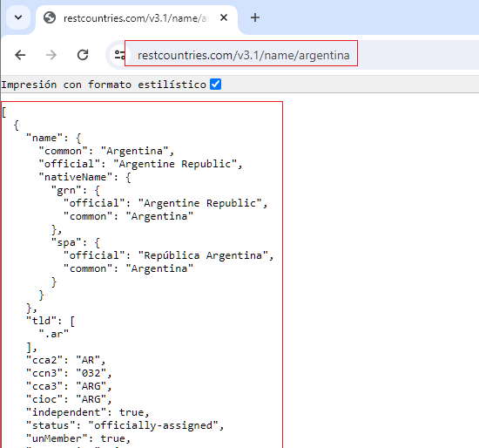
Task: Select "Argentine Republic" under grn official
Action: pos(200,203)
